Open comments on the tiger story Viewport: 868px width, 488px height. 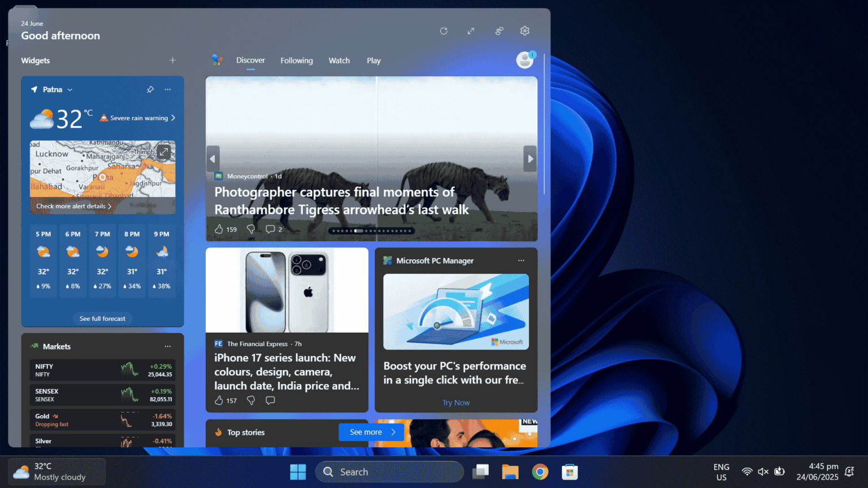(x=271, y=229)
